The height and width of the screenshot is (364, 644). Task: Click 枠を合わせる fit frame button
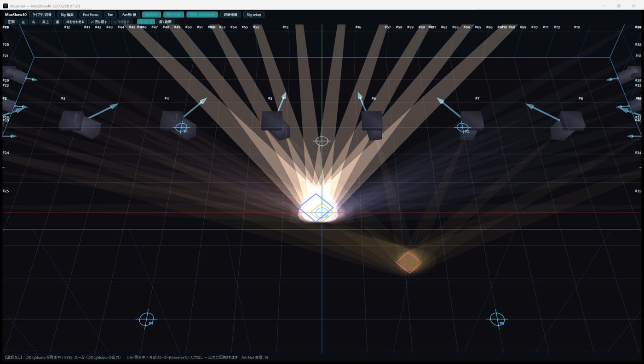tap(75, 22)
